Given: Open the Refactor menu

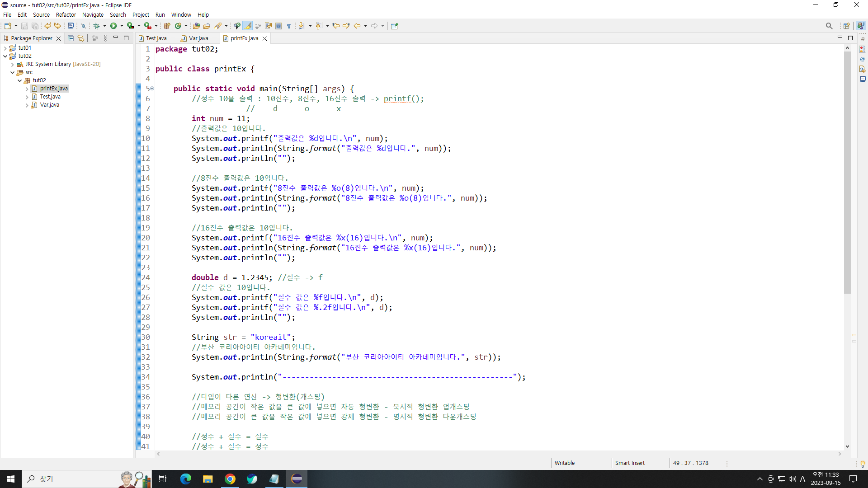Looking at the screenshot, I should [66, 14].
